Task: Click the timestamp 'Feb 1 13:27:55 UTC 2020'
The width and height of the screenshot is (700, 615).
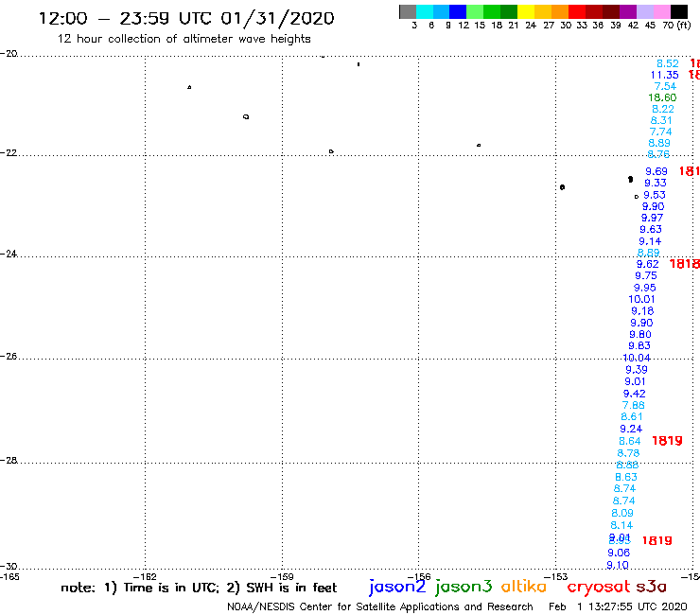Action: pyautogui.click(x=618, y=607)
